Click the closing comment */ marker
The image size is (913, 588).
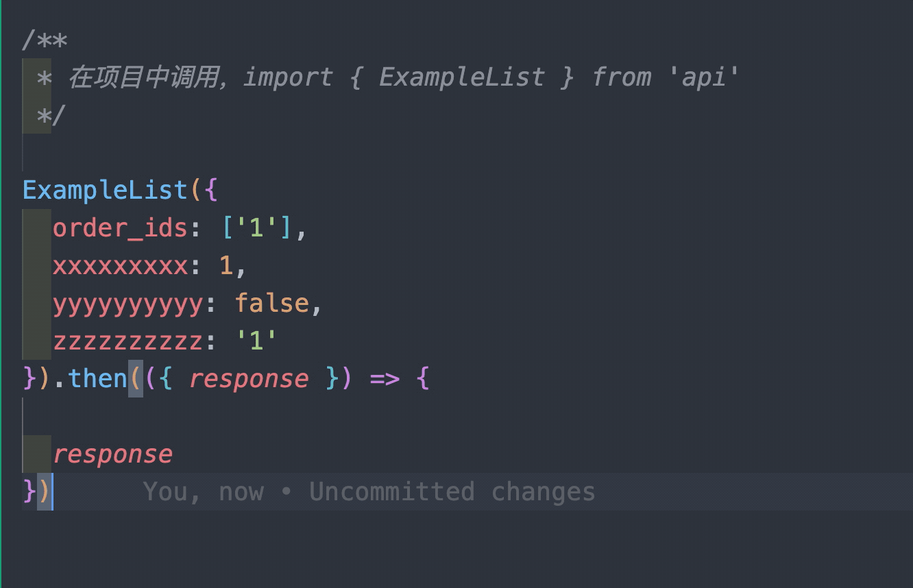tap(50, 114)
